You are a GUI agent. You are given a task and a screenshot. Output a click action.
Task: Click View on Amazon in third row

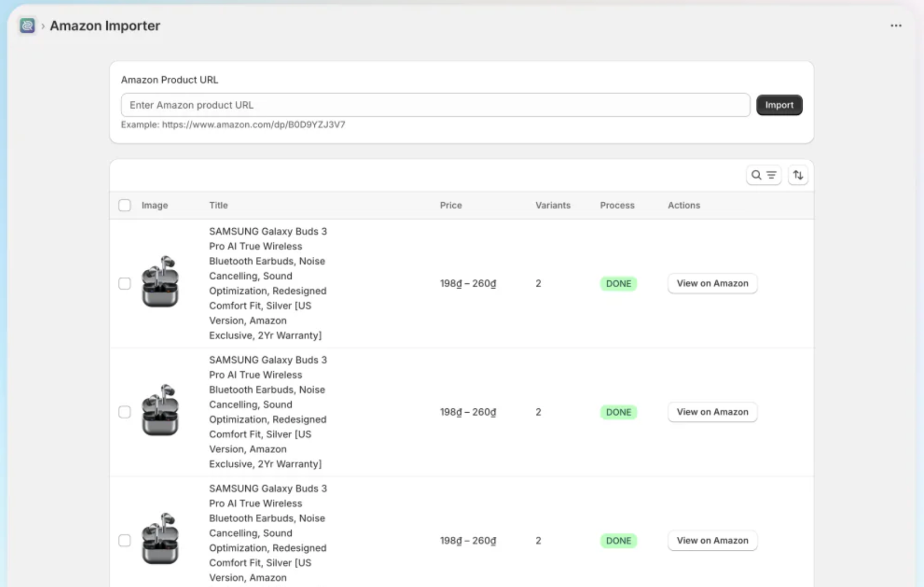point(712,540)
